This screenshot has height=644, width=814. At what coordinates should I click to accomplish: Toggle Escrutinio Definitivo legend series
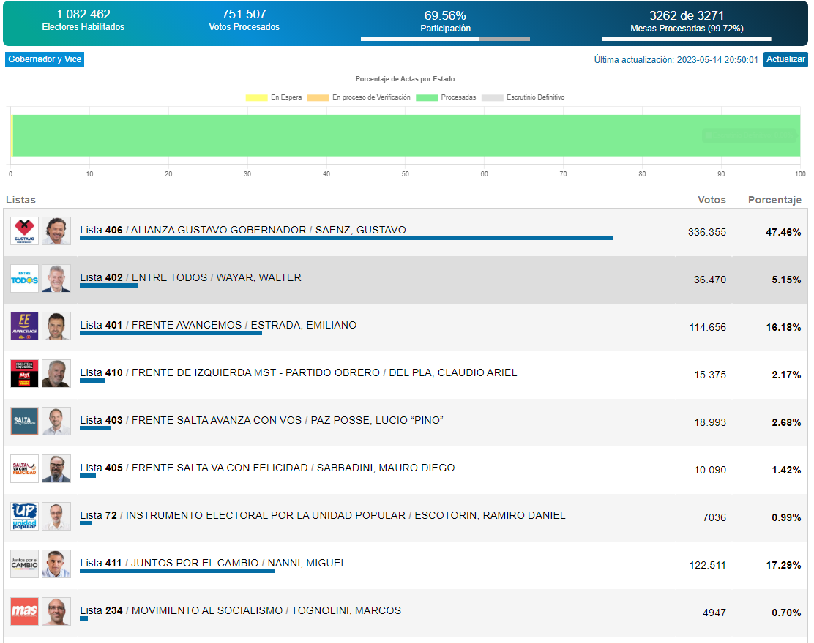tap(523, 97)
